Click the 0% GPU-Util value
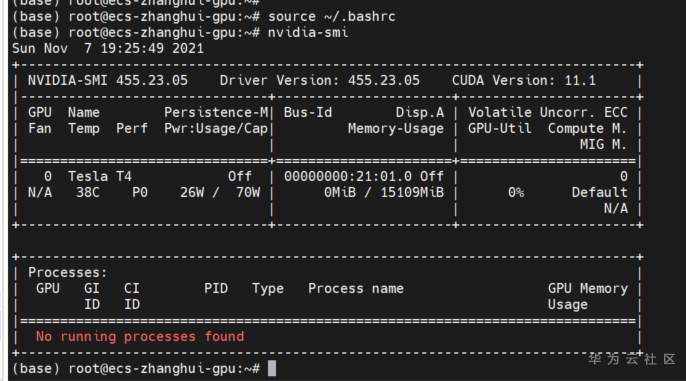Viewport: 686px width, 381px height. tap(516, 192)
